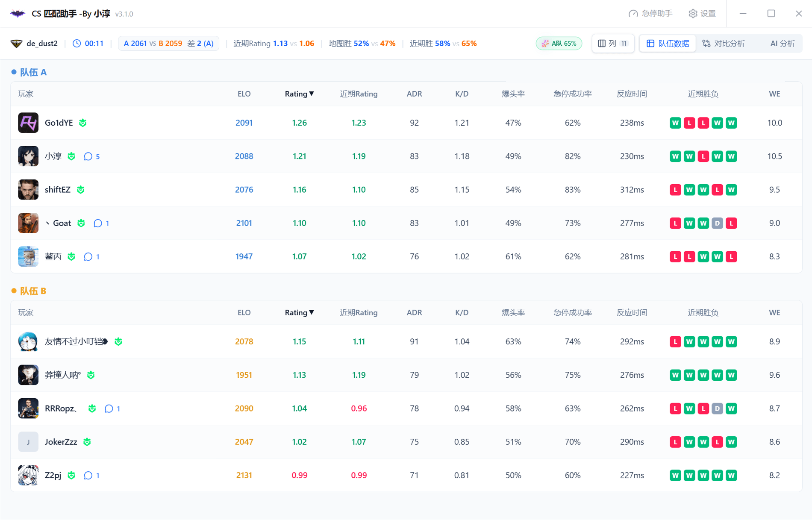The height and width of the screenshot is (520, 812).
Task: Switch to 队伍数据 tab
Action: [x=668, y=44]
